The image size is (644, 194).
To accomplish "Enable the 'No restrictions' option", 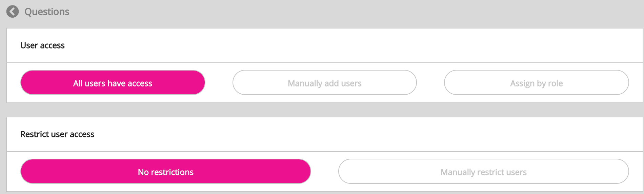I will pyautogui.click(x=165, y=172).
